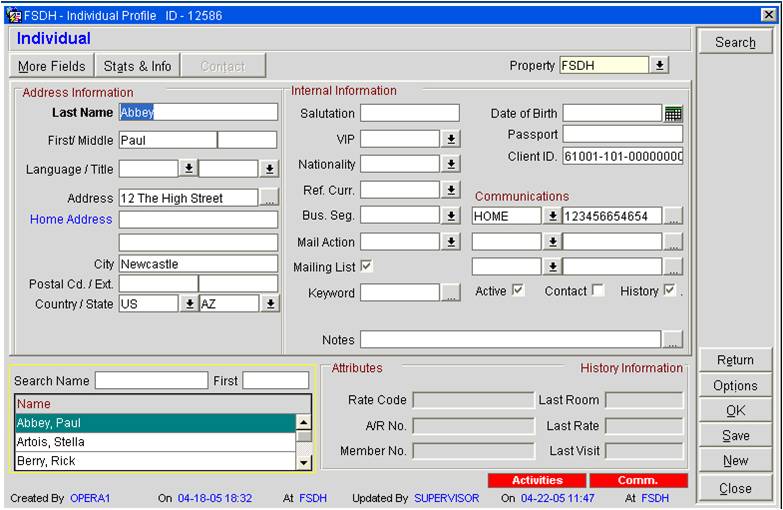Select Berry, Rick in name list
The width and height of the screenshot is (783, 510).
tap(155, 461)
